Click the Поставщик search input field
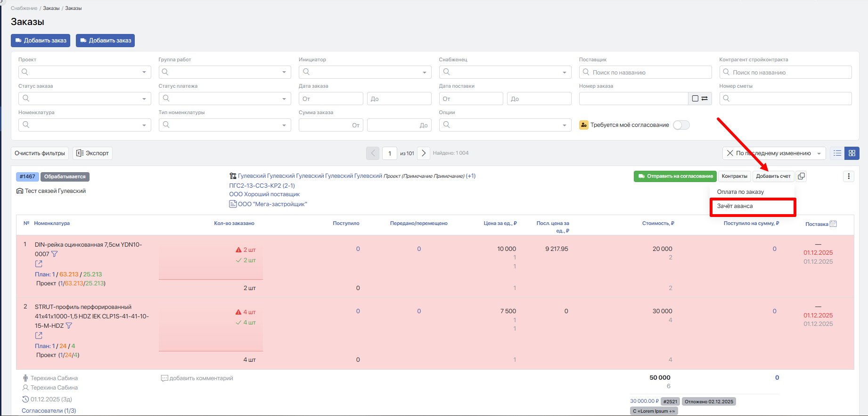 (646, 72)
